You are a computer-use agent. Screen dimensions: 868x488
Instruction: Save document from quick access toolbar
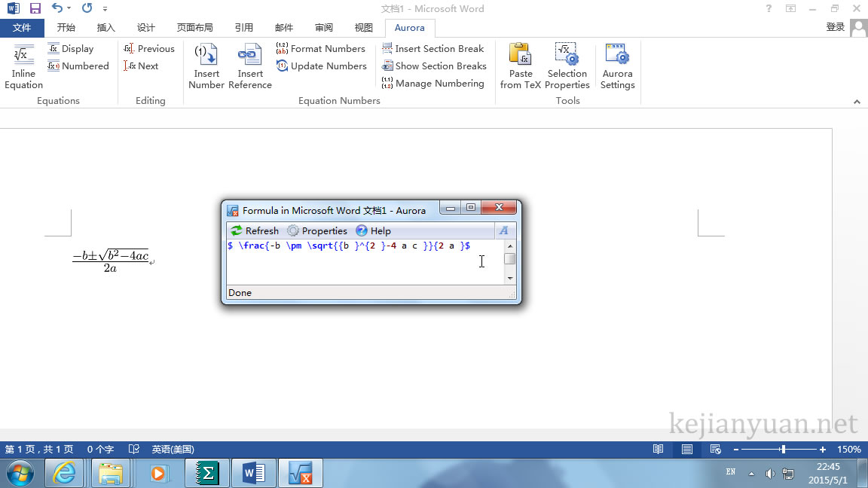[x=35, y=8]
